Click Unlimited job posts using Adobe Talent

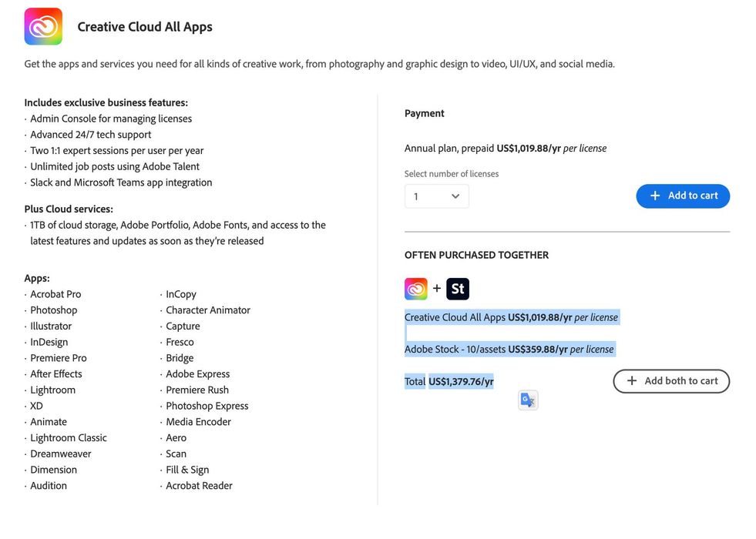[115, 166]
